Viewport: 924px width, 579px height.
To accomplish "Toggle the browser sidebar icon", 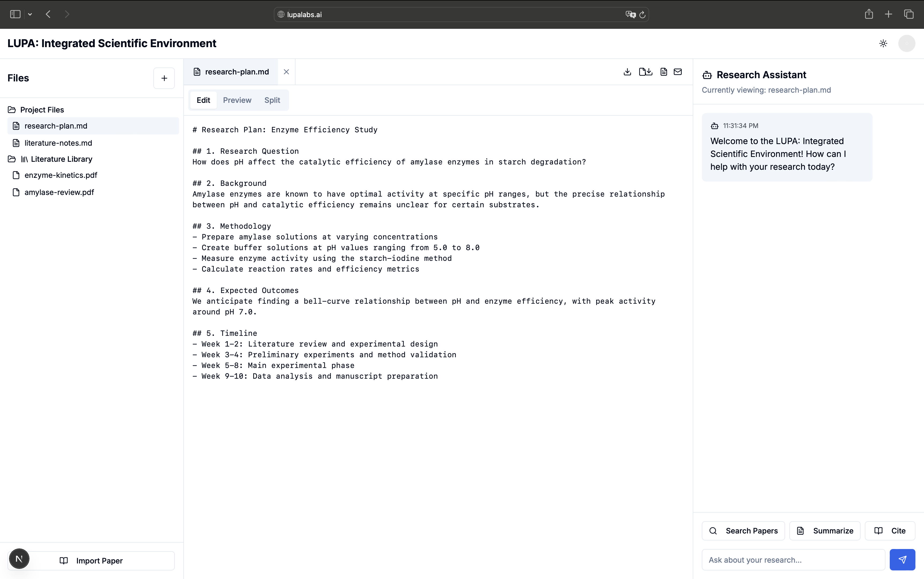I will 15,14.
